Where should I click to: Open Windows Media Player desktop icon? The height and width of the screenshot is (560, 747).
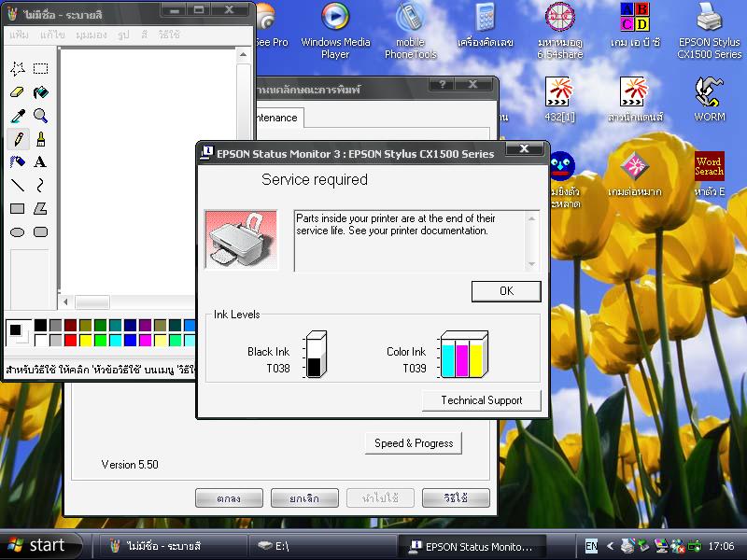click(x=335, y=31)
